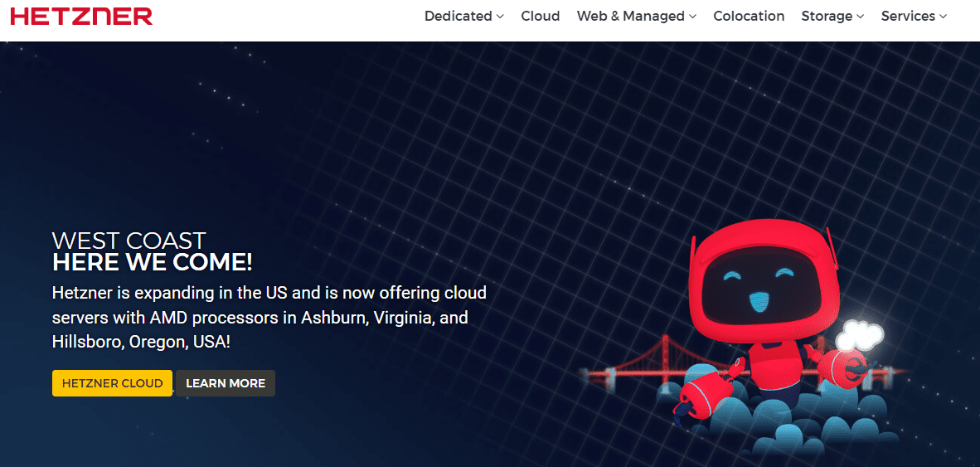
Task: Open the Services menu
Action: pyautogui.click(x=908, y=16)
